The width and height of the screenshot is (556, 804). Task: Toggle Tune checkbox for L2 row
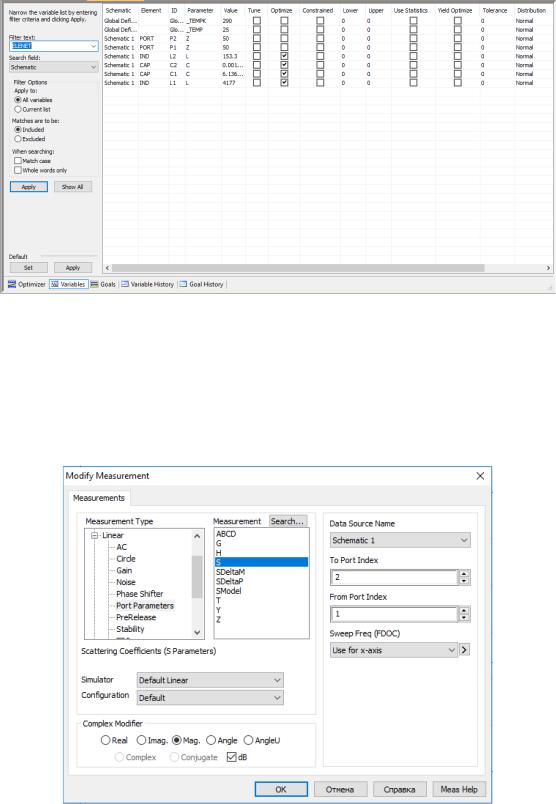(257, 56)
